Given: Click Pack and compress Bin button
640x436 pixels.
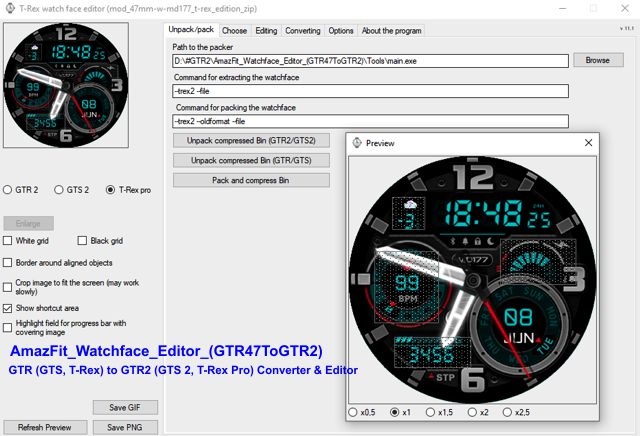Looking at the screenshot, I should coord(251,180).
